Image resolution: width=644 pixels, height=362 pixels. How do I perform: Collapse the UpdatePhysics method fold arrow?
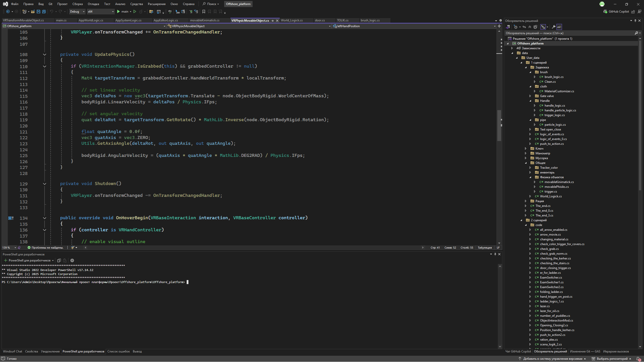(45, 55)
